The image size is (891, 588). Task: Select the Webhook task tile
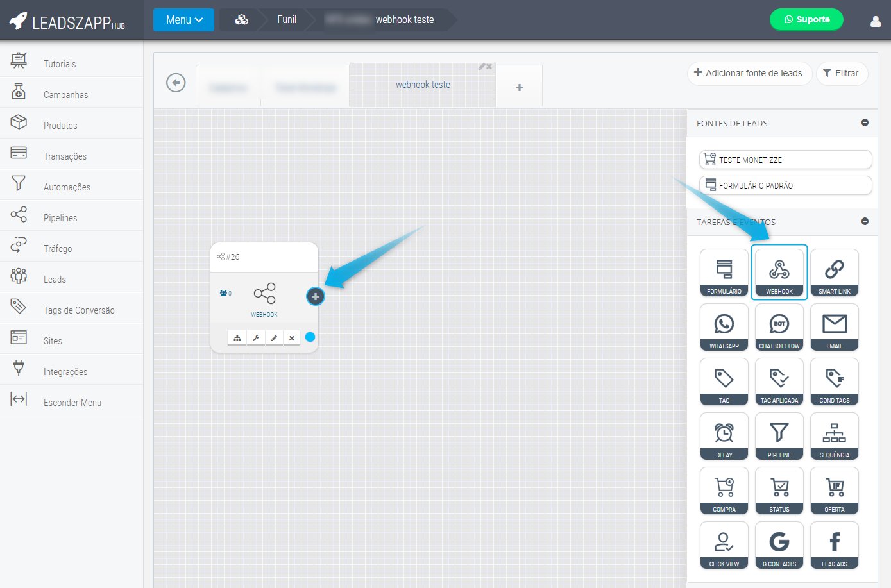[779, 273]
